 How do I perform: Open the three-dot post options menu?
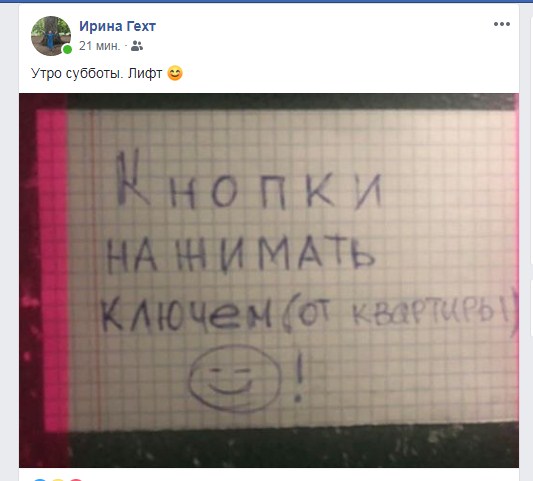pyautogui.click(x=502, y=24)
